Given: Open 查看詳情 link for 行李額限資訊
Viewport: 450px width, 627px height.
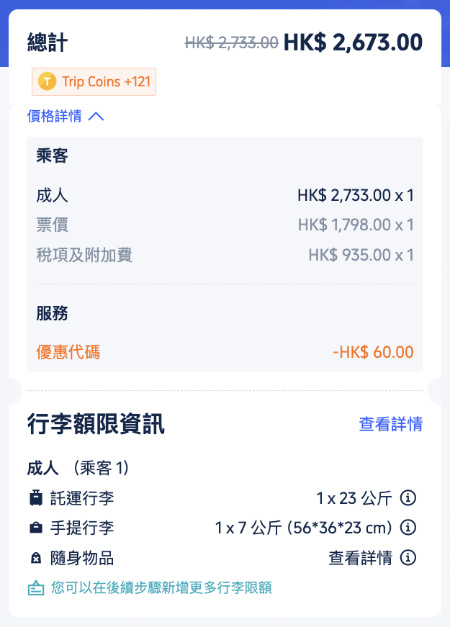Looking at the screenshot, I should point(390,424).
